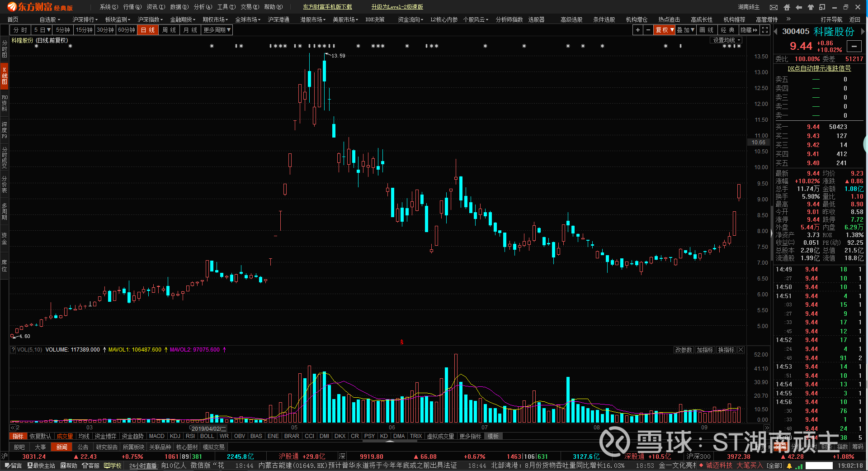Click 打开导航 button
Viewport: 868px width, 471px height.
pos(831,19)
